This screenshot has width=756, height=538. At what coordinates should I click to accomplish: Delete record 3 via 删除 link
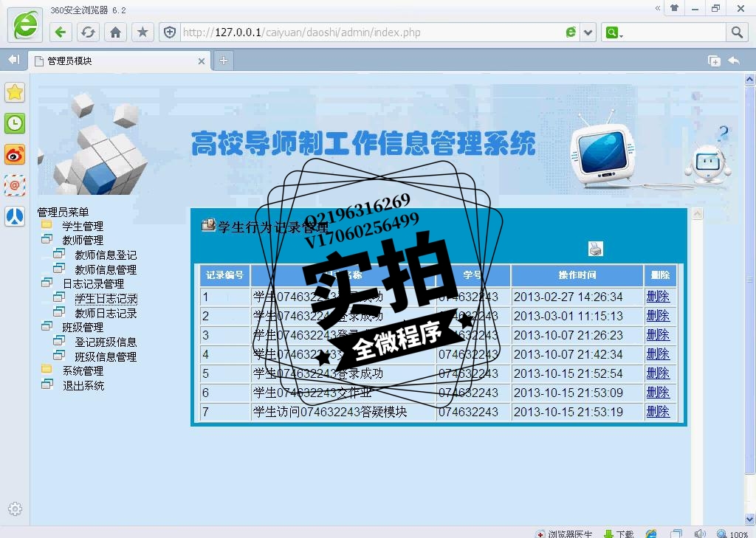(658, 335)
